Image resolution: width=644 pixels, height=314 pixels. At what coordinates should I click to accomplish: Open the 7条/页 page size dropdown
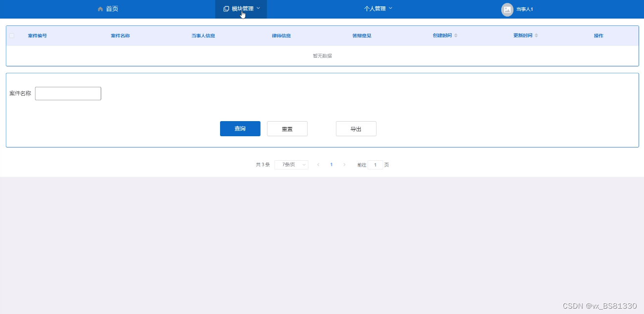coord(291,165)
